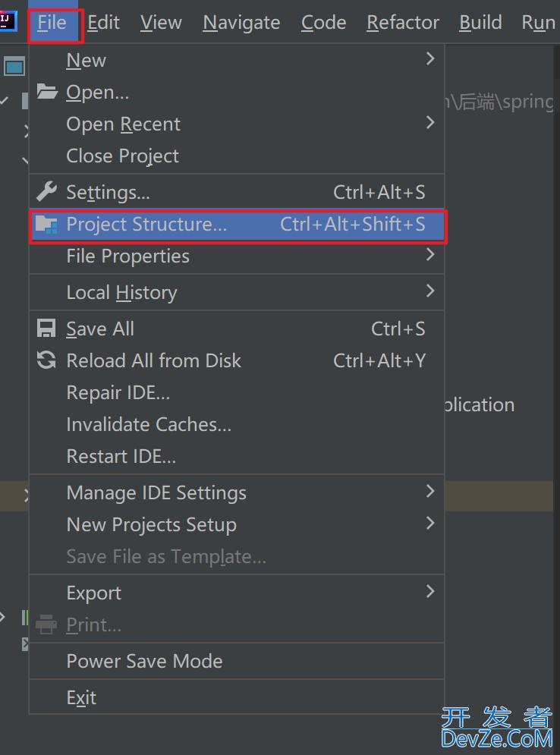This screenshot has width=560, height=755.
Task: Click the Settings wrench icon
Action: click(x=46, y=192)
